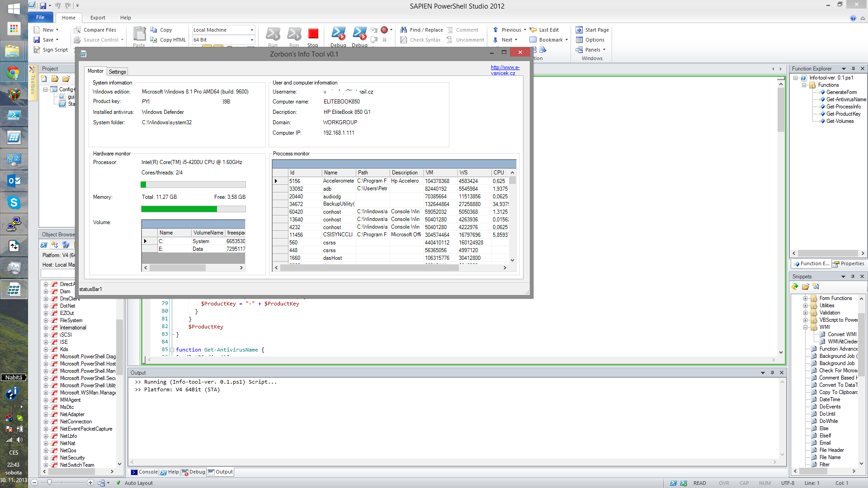Click the Save floppy icon in the ribbon

point(37,40)
